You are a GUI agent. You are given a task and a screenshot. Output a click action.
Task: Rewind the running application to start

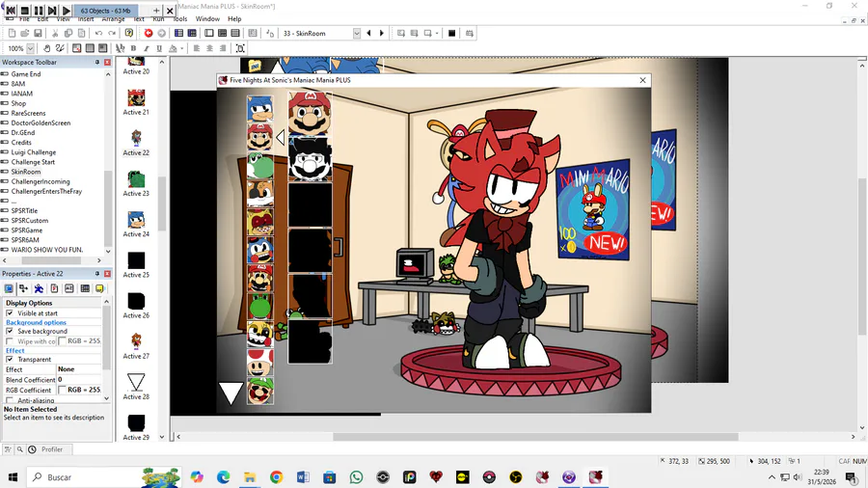[11, 11]
